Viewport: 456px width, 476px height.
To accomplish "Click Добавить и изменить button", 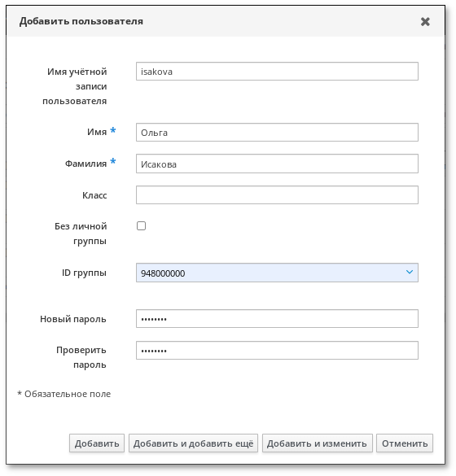I will point(318,443).
